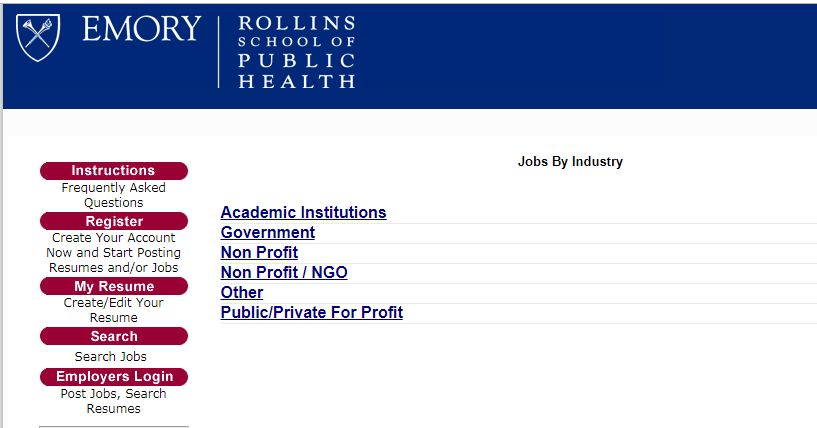Image resolution: width=817 pixels, height=428 pixels.
Task: Click Create/Edit Your Resume link
Action: click(113, 310)
